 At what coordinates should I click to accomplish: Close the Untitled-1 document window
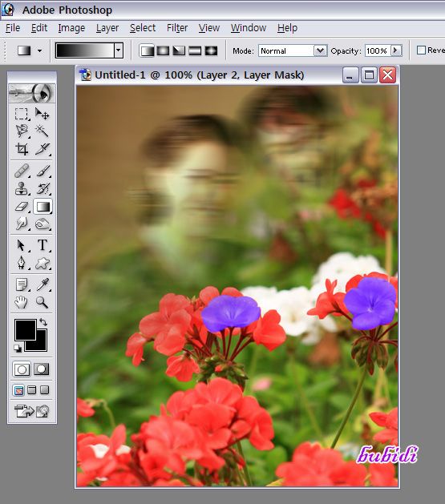pos(388,75)
